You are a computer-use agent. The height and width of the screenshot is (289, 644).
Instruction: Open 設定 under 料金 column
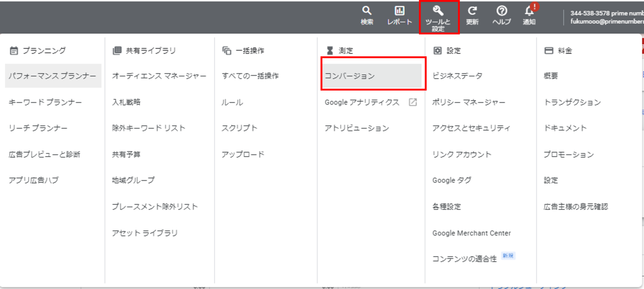tap(551, 180)
